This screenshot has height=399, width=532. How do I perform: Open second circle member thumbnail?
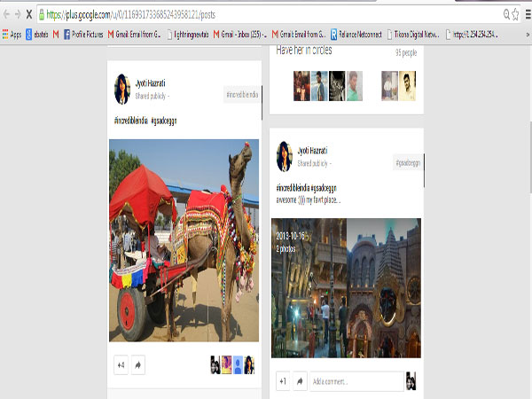319,86
